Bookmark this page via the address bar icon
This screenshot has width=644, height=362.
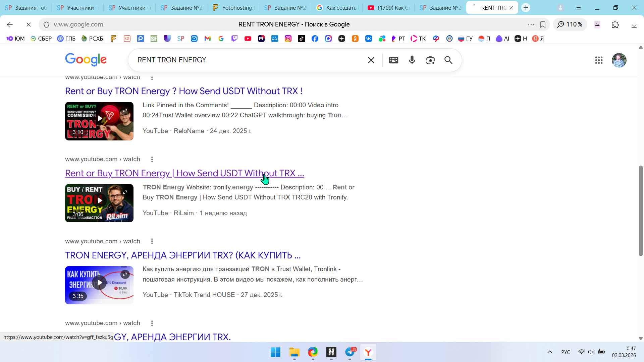(x=543, y=24)
